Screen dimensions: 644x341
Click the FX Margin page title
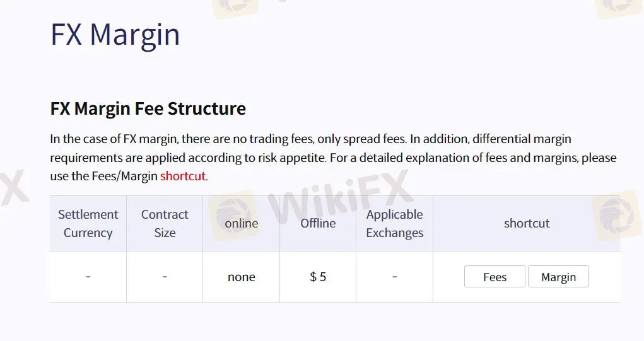[115, 34]
